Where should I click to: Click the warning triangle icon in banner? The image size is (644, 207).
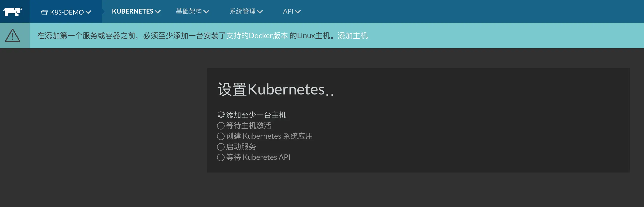(x=13, y=35)
